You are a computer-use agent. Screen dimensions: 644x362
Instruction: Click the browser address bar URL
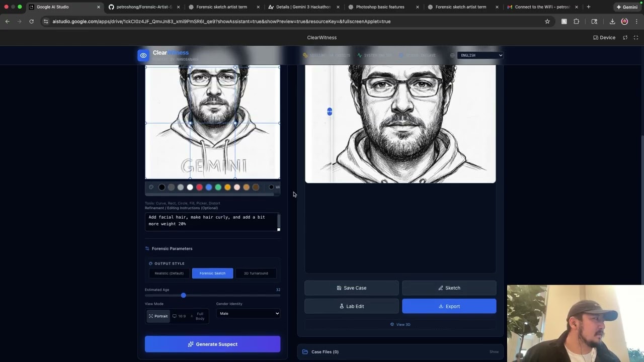click(x=221, y=22)
